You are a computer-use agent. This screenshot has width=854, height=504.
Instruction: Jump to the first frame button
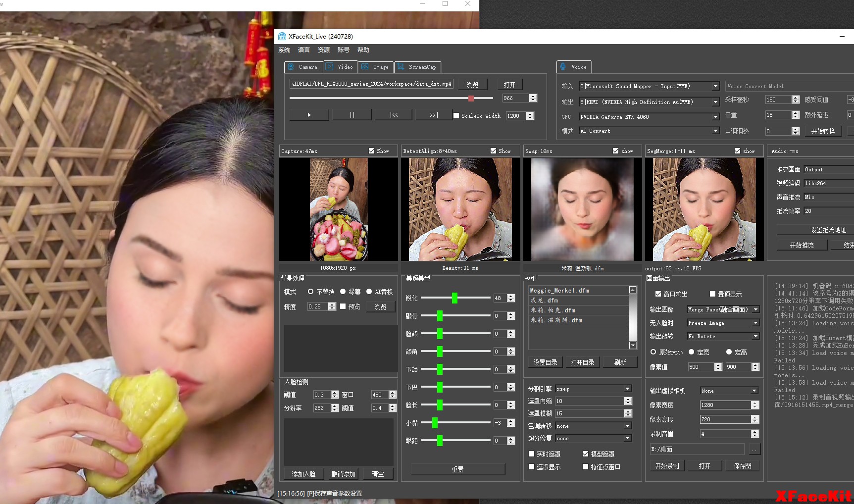coord(394,115)
